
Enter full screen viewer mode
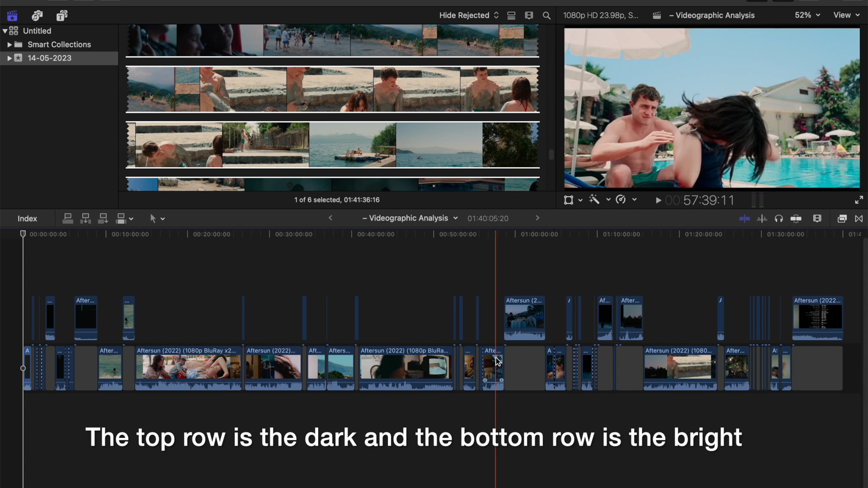click(859, 200)
